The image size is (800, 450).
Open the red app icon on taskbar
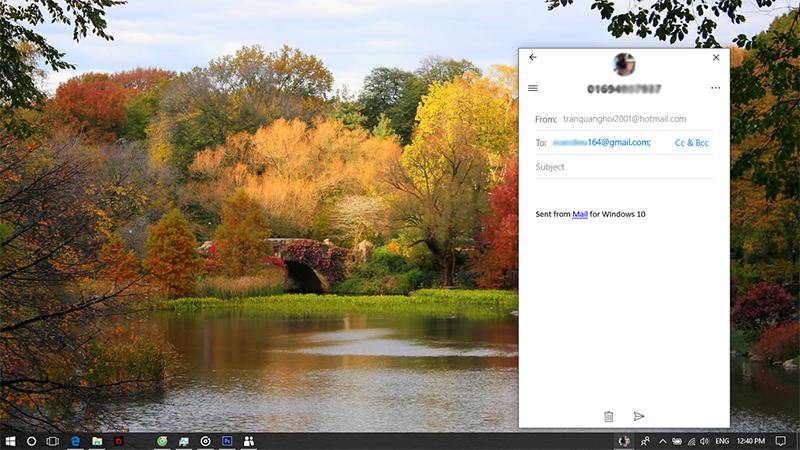[x=119, y=441]
